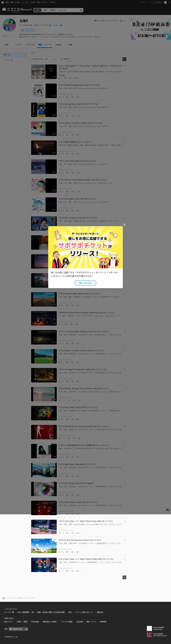Open three-dot menu for Bream Cream Dream video
This screenshot has width=171, height=644.
(125, 180)
